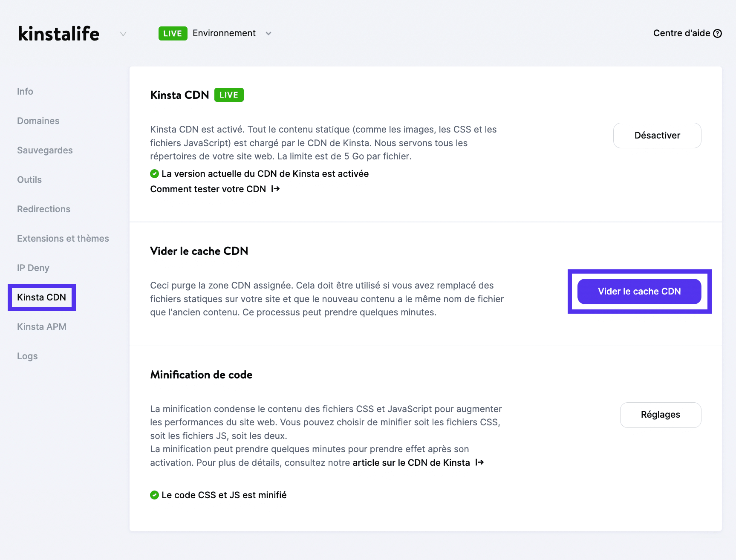This screenshot has width=736, height=560.
Task: Select Kinsta CDN in the sidebar
Action: pyautogui.click(x=41, y=297)
